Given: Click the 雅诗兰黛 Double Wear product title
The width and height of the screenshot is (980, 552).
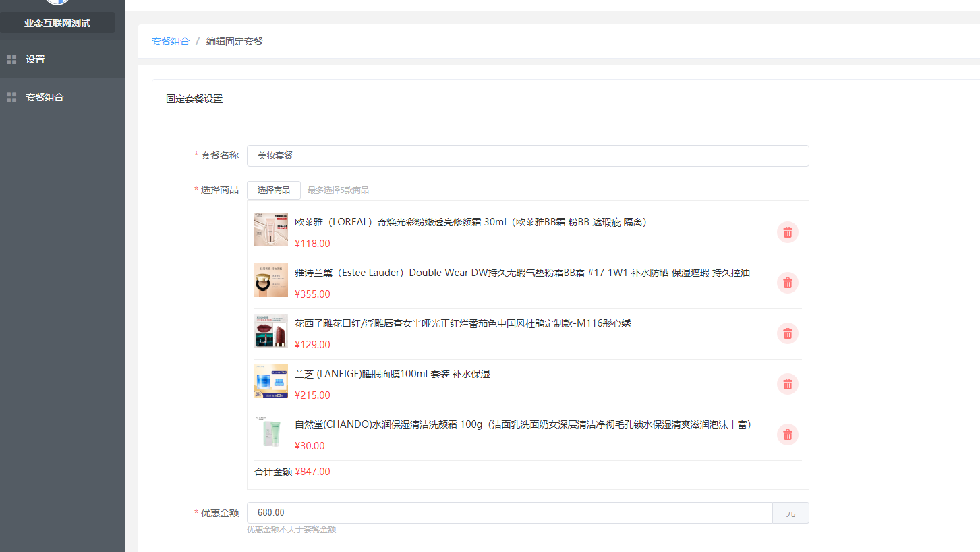Looking at the screenshot, I should tap(522, 273).
